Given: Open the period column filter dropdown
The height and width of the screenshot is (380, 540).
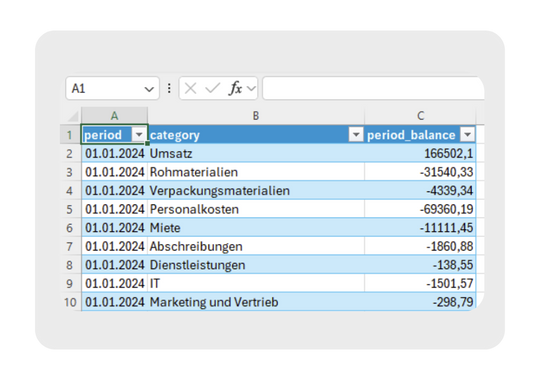Looking at the screenshot, I should [x=139, y=134].
